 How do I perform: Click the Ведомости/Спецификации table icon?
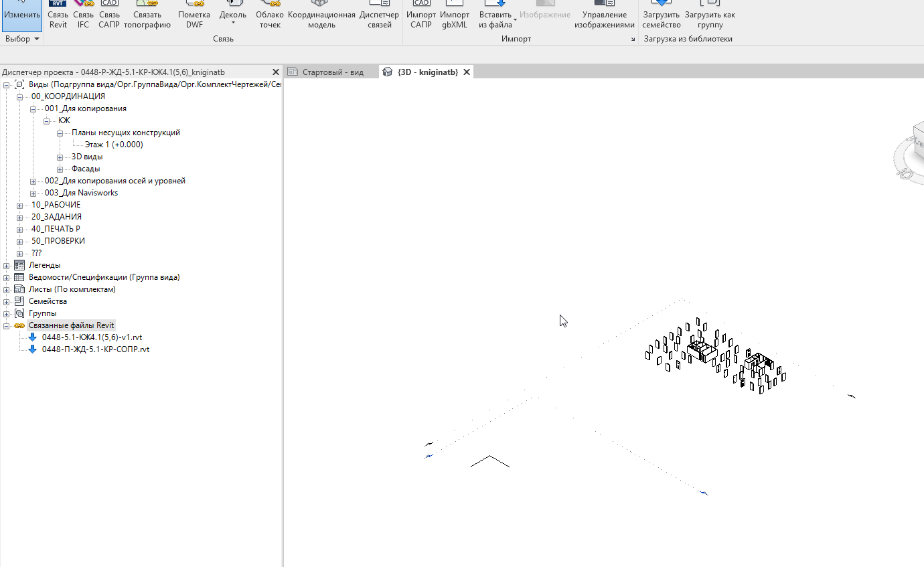pyautogui.click(x=19, y=277)
